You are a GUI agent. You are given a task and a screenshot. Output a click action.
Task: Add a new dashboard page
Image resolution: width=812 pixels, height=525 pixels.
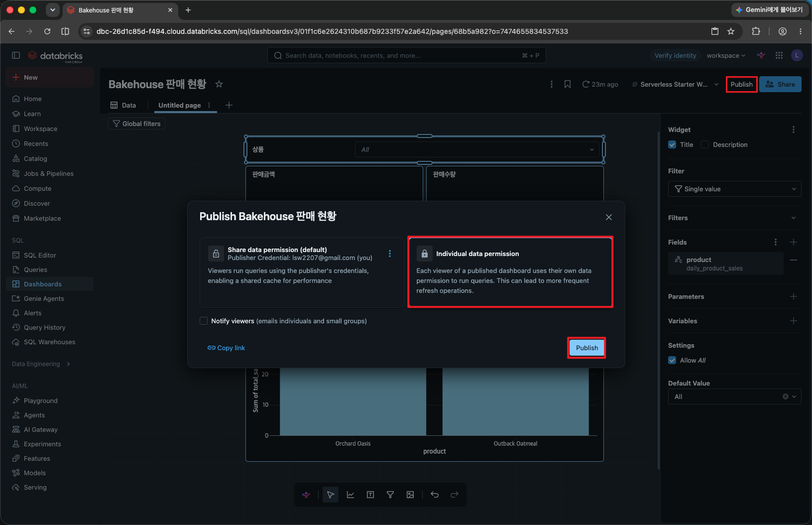[229, 105]
